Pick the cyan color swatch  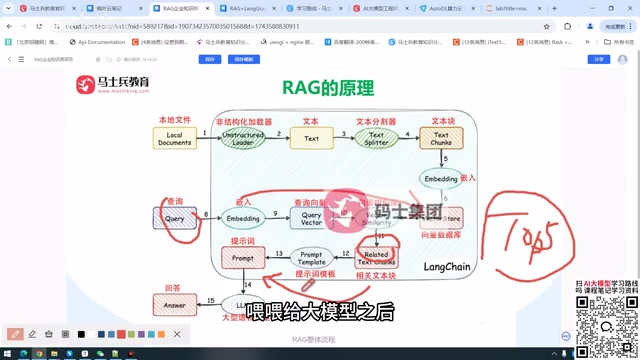pos(151,334)
